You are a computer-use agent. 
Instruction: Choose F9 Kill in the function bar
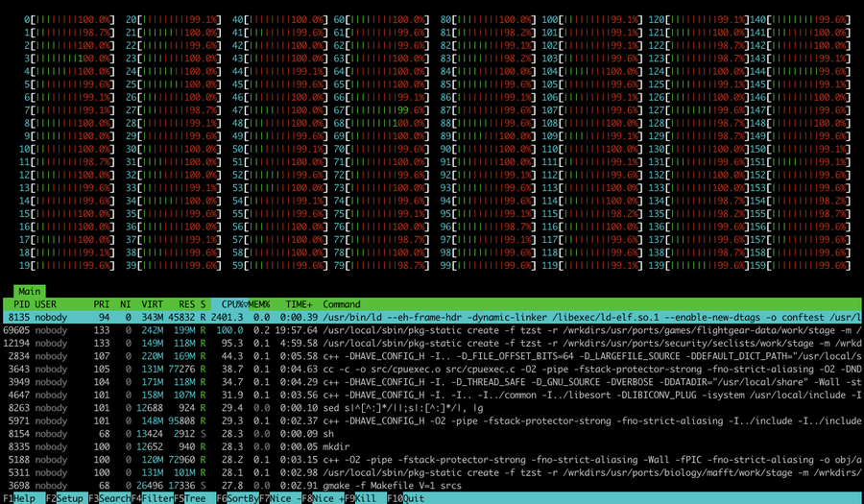[x=366, y=498]
